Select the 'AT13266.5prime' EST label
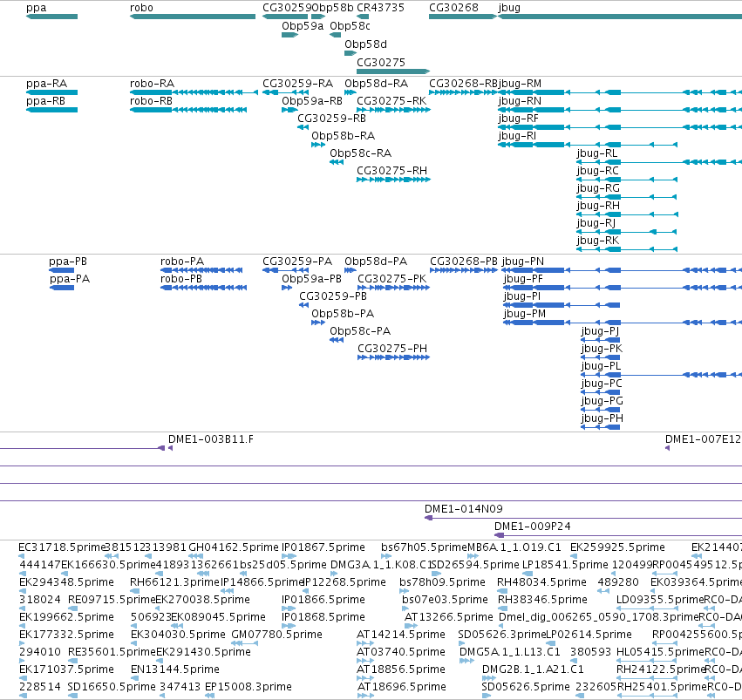This screenshot has height=700, width=742. pyautogui.click(x=448, y=617)
